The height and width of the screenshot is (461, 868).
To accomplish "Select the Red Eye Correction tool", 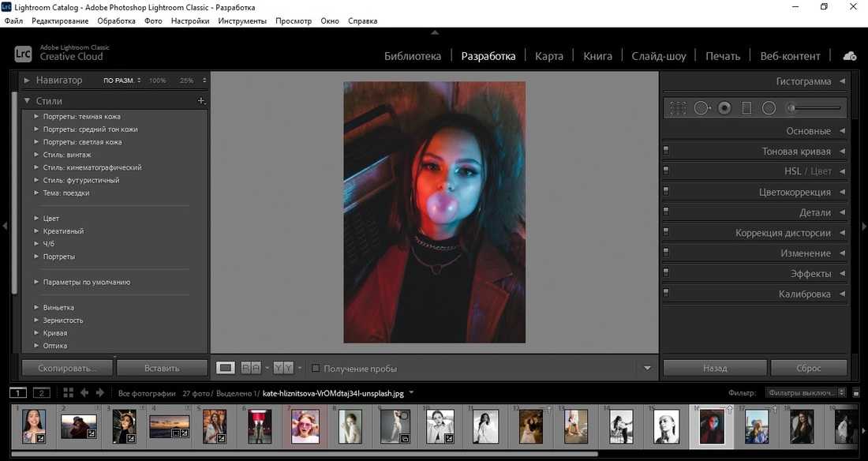I will (x=724, y=108).
